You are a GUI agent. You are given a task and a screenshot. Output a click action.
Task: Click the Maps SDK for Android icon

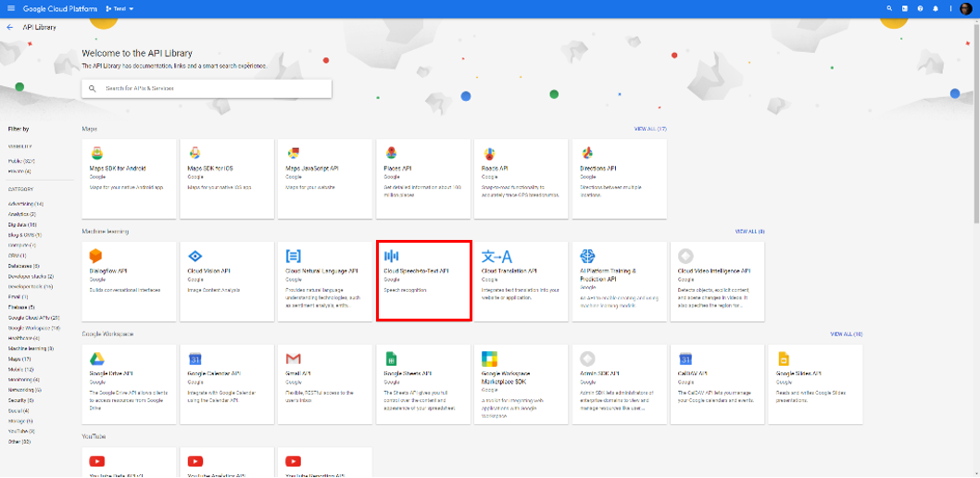pos(96,153)
